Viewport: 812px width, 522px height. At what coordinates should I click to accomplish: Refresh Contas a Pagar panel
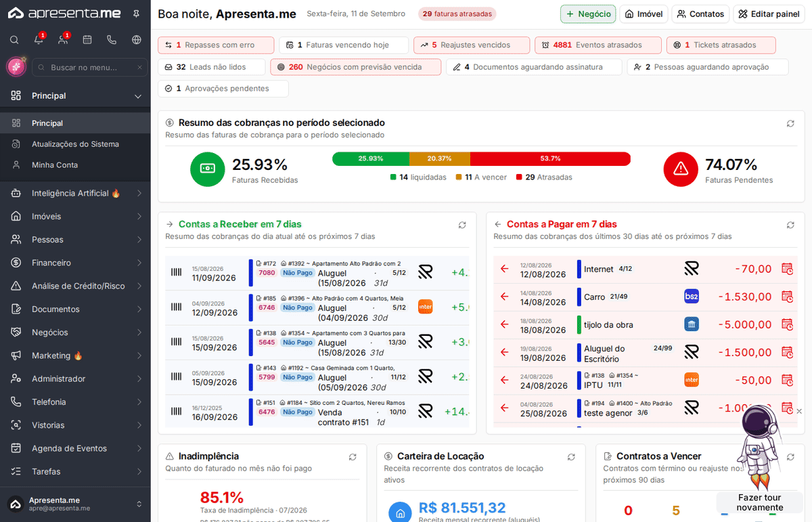pos(790,225)
